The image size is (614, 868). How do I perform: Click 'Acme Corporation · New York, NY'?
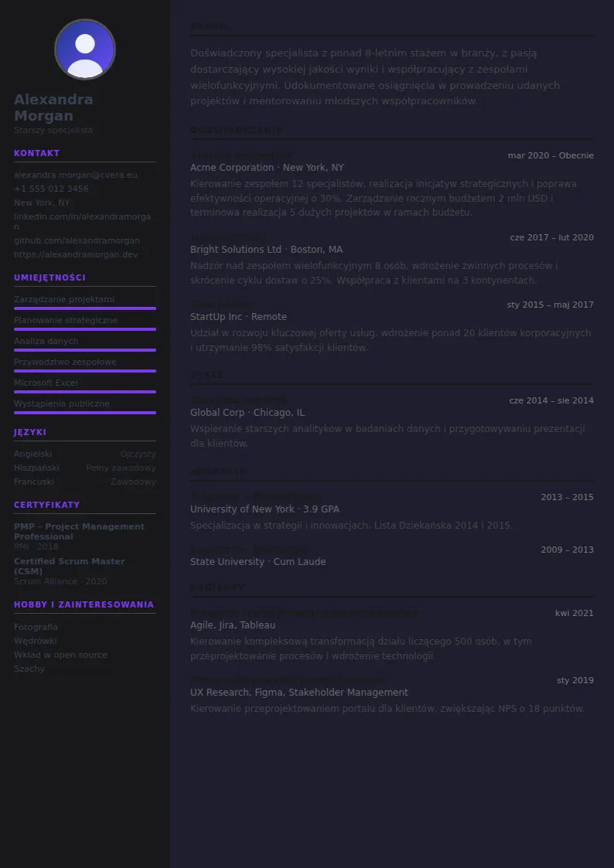267,168
